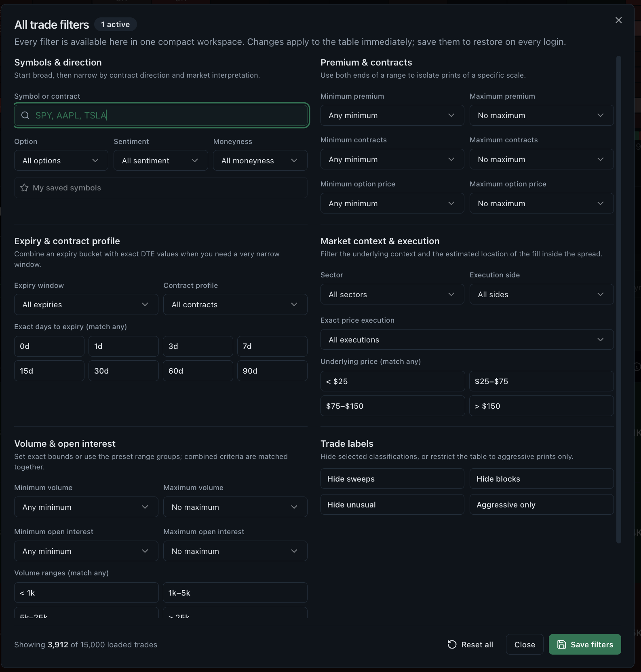The height and width of the screenshot is (672, 641).
Task: Click the floppy disk icon on Save filters
Action: 561,645
